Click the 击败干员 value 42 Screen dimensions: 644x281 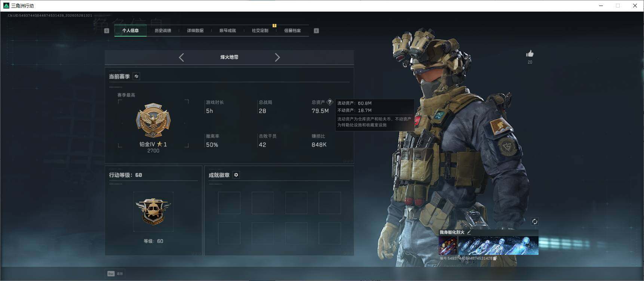(x=263, y=145)
